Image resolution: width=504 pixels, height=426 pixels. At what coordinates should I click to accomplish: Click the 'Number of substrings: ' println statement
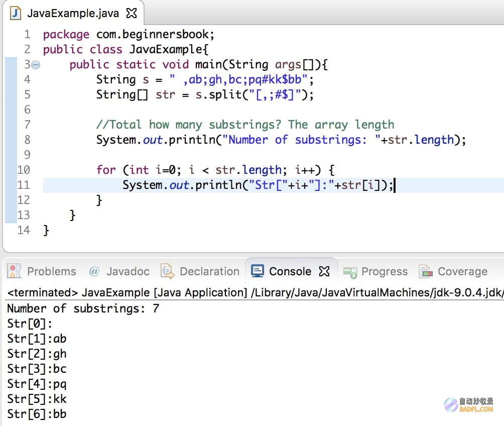click(x=281, y=140)
